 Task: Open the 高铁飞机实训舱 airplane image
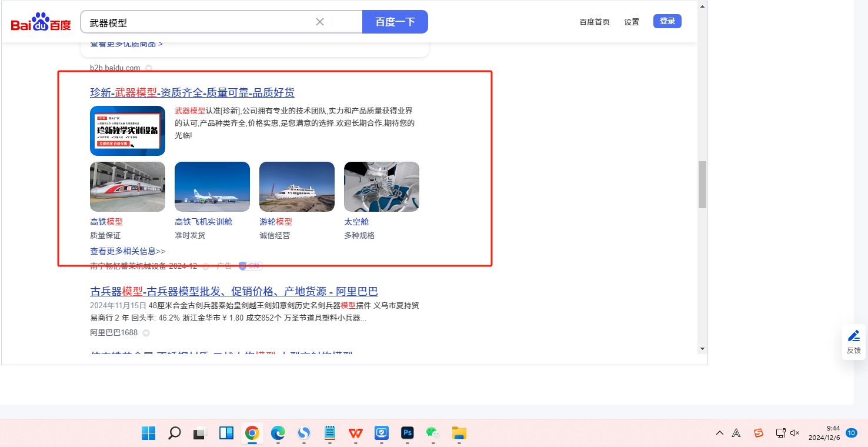click(x=212, y=186)
